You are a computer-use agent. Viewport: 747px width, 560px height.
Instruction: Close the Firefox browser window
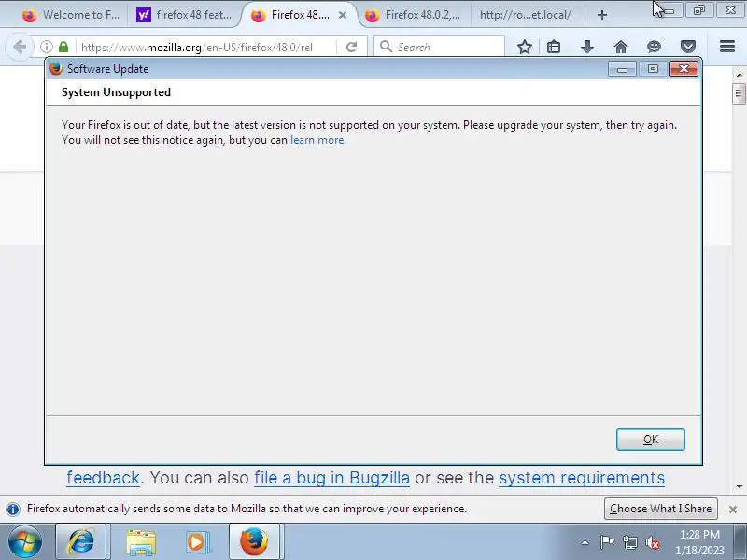(730, 9)
